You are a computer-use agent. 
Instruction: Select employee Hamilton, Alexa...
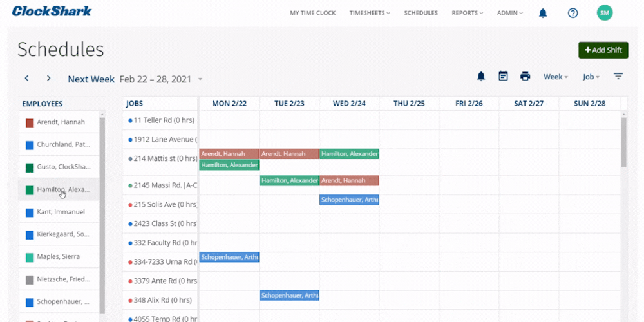59,189
